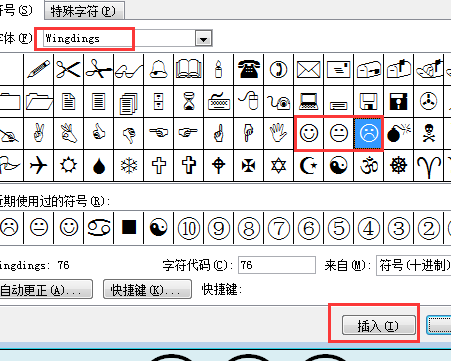Choose circled number 10 in recent symbols

tap(189, 228)
